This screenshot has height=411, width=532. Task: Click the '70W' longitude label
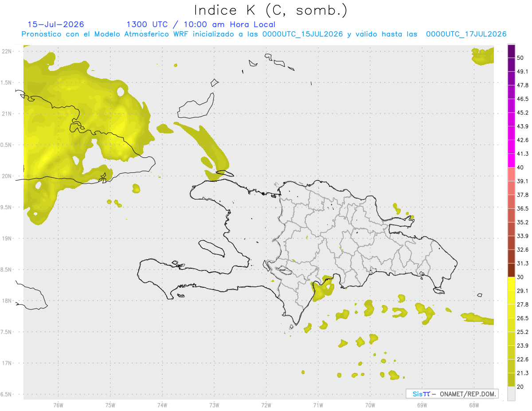(x=370, y=405)
